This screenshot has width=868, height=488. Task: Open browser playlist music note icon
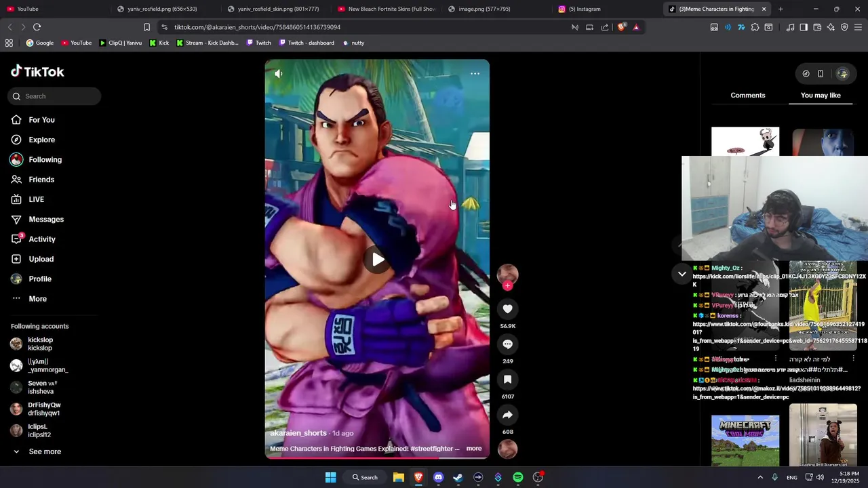click(x=791, y=27)
